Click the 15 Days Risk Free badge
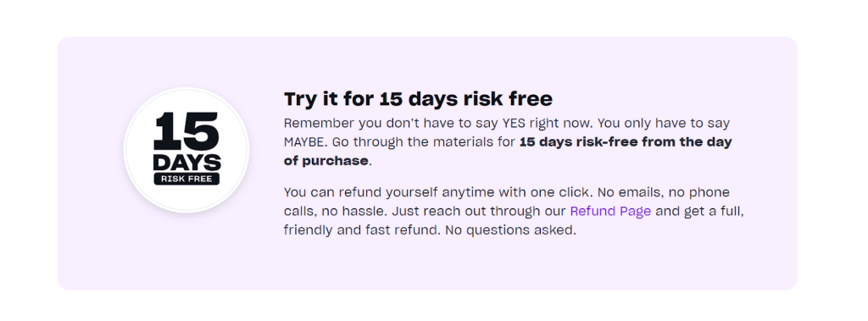Image resolution: width=868 pixels, height=321 pixels. click(186, 150)
